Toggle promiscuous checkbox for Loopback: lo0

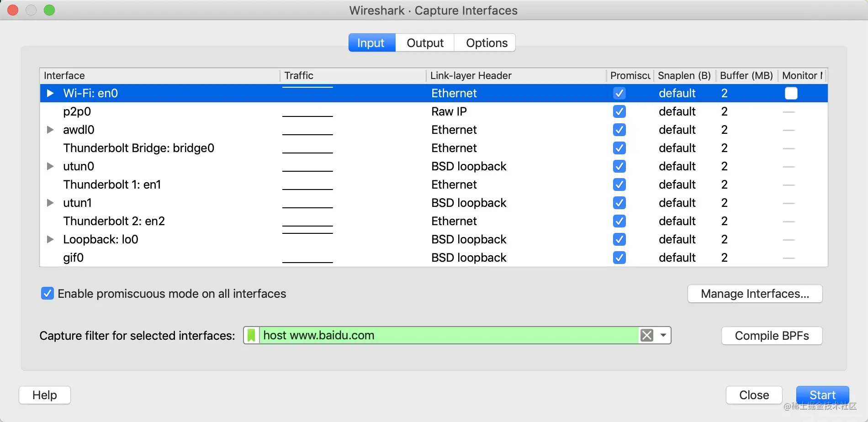tap(619, 239)
